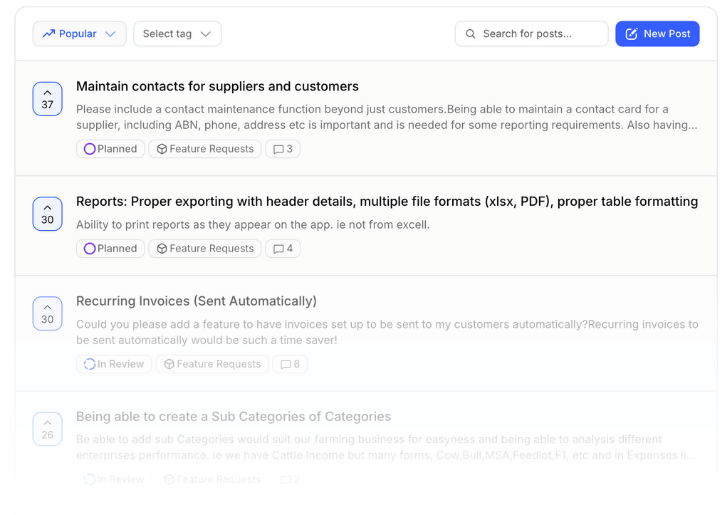
Task: Open the Sub Categories of Categories post
Action: coord(233,417)
